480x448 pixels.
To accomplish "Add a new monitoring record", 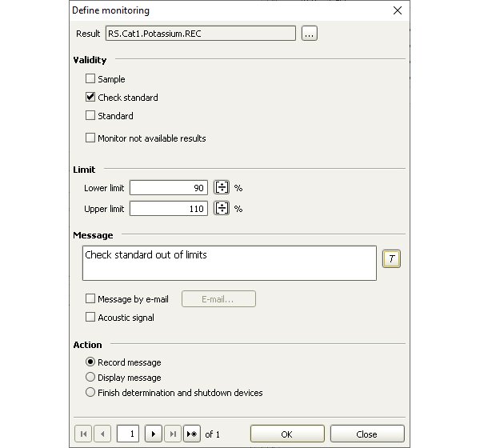I will click(x=192, y=434).
